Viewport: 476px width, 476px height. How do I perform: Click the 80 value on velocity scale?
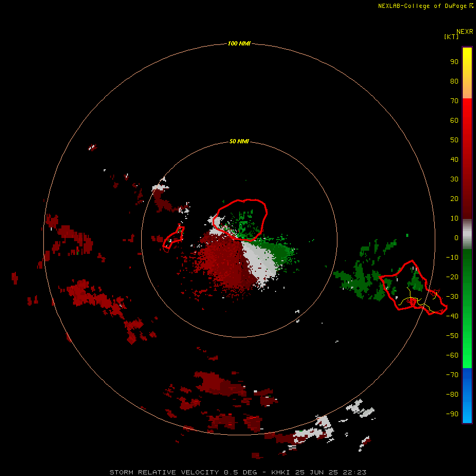click(454, 81)
